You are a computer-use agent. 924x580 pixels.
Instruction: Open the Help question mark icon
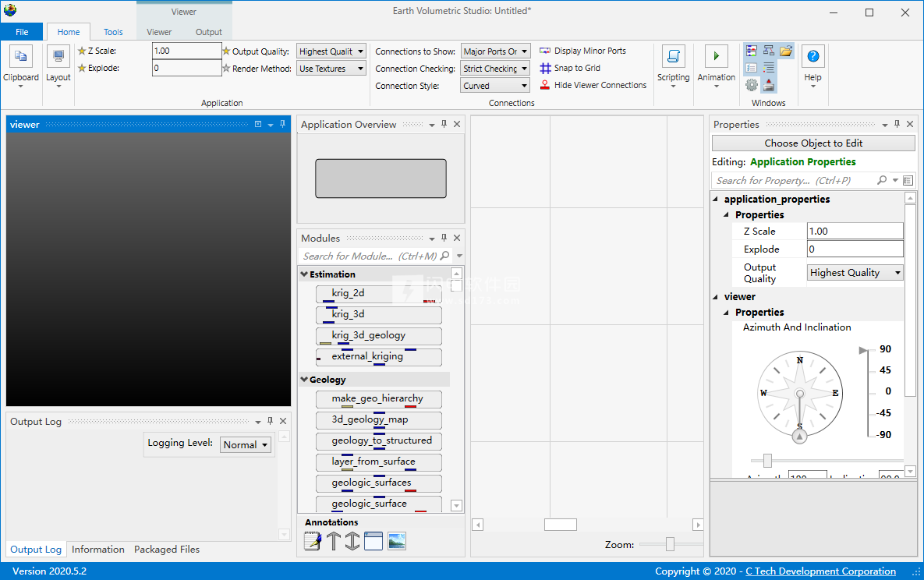pyautogui.click(x=812, y=57)
